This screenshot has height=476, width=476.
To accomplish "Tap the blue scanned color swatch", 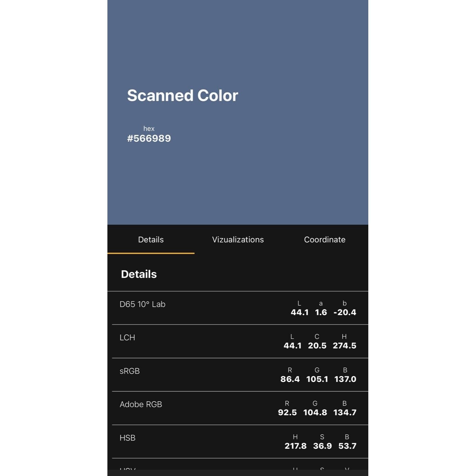I will 238,112.
